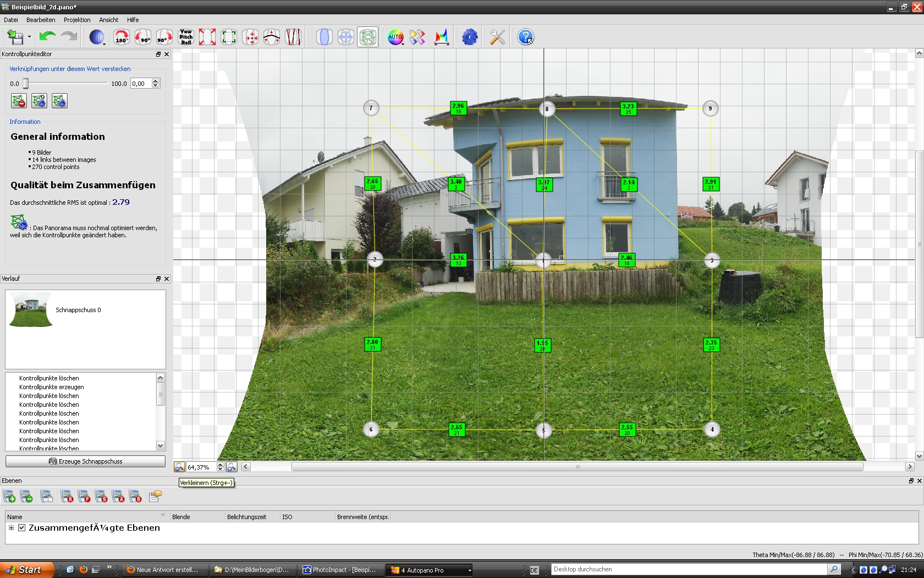Toggle the crop rectangle mode button
This screenshot has width=924, height=578.
coord(228,37)
